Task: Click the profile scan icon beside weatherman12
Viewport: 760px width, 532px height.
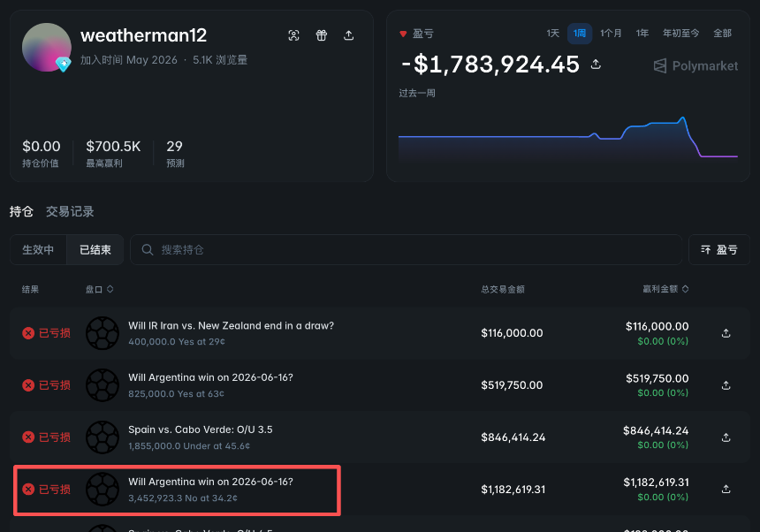Action: pyautogui.click(x=293, y=35)
